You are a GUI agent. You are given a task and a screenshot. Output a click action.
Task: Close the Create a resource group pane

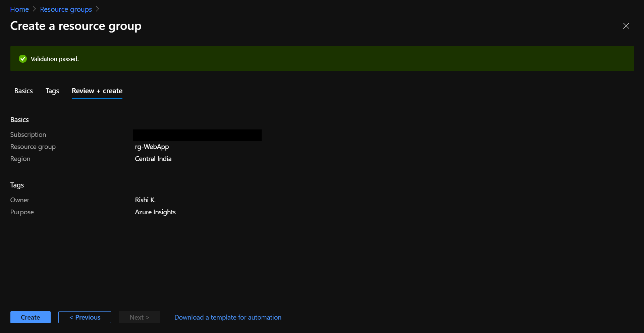tap(626, 26)
